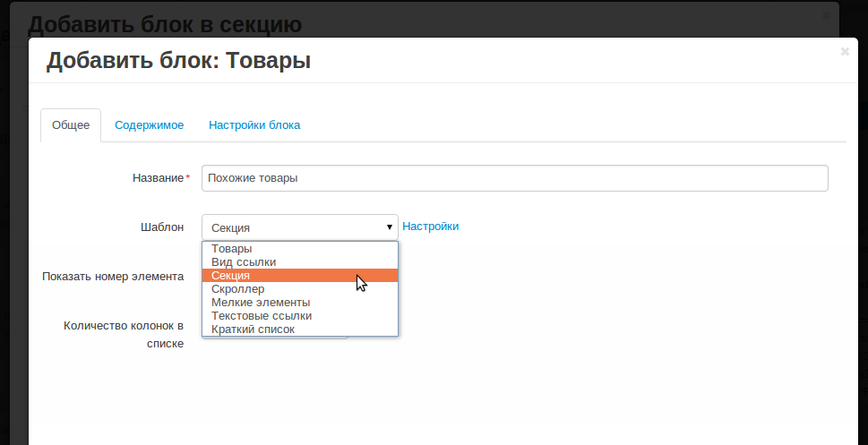Image resolution: width=868 pixels, height=445 pixels.
Task: Close the 'Добавить блок: Товары' dialog
Action: (845, 51)
